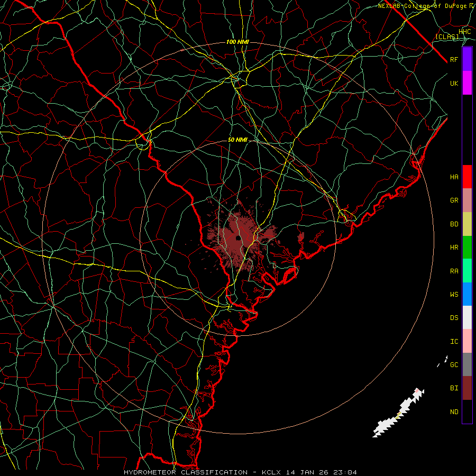476x476 pixels.
Task: Click the RF legend label
Action: tap(454, 59)
